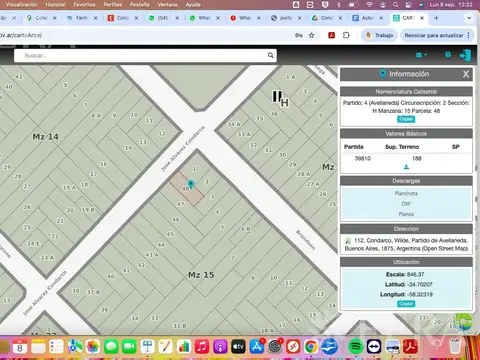
Task: Open Maps app from the Dock
Action: tap(75, 347)
